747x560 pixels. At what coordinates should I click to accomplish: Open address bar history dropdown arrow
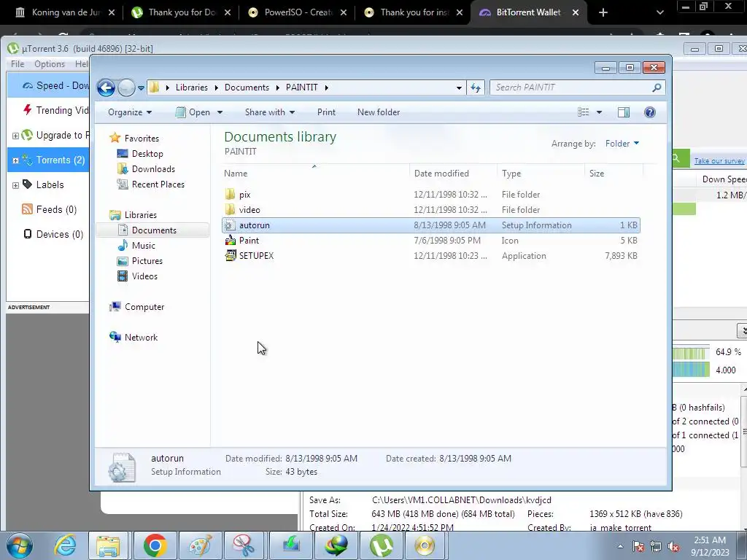click(x=459, y=88)
